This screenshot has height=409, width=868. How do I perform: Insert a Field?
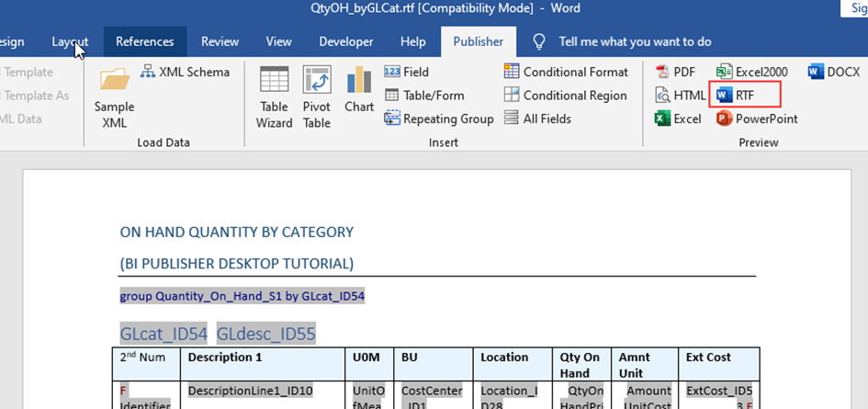click(x=407, y=72)
